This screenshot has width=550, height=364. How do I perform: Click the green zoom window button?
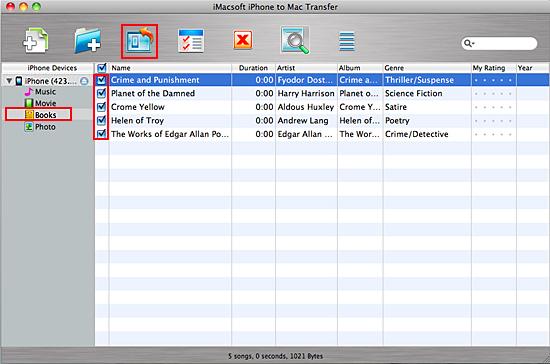(x=36, y=6)
